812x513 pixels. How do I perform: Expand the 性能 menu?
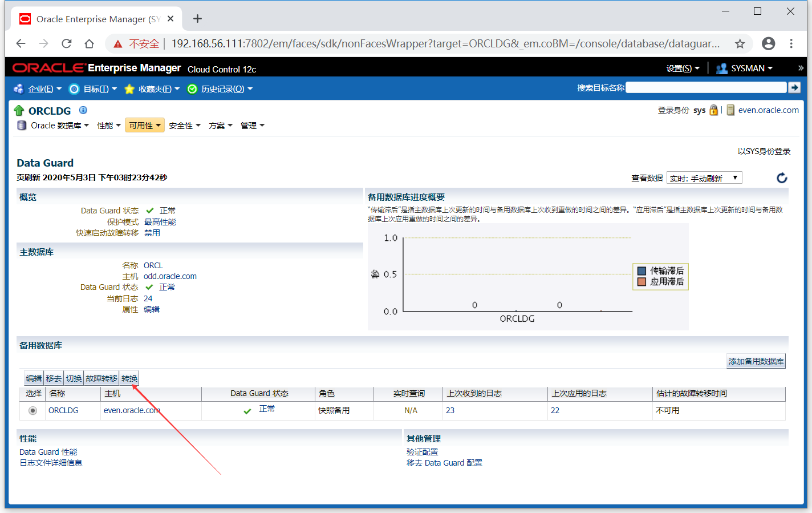[109, 126]
